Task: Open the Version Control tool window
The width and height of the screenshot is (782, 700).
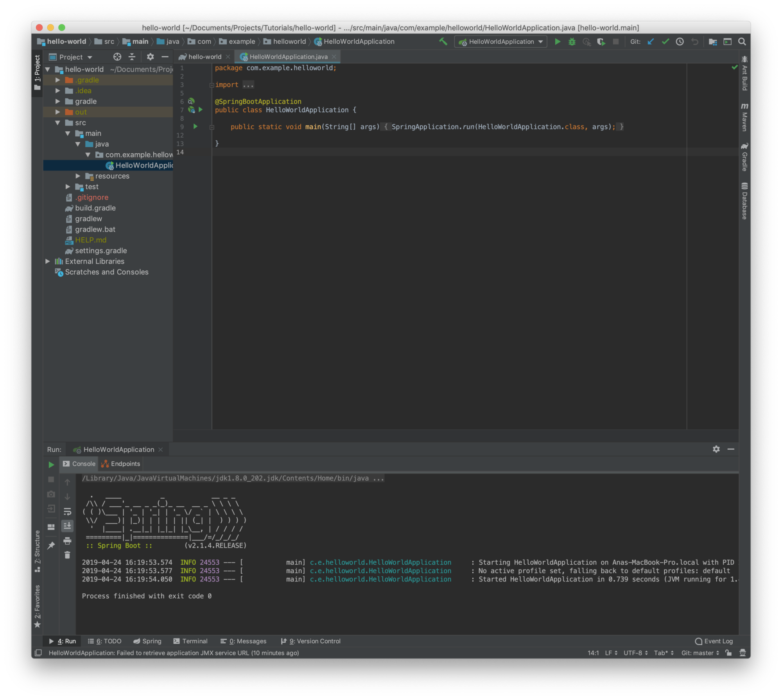Action: [x=311, y=641]
